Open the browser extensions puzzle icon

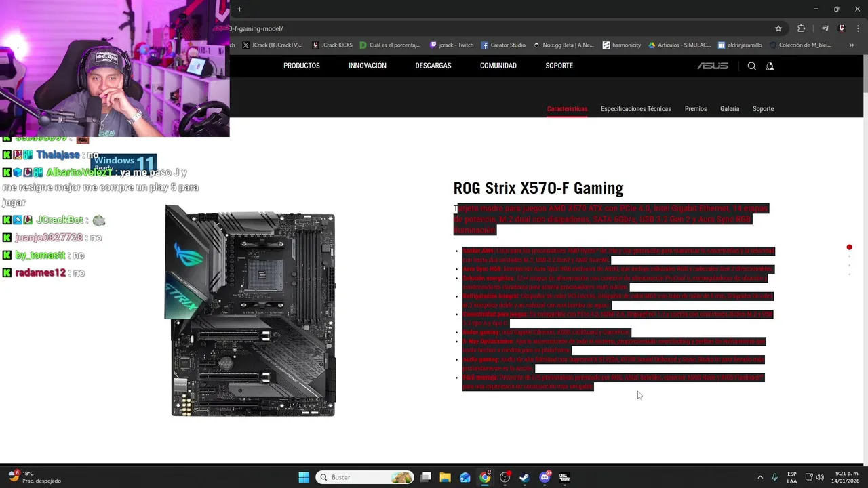coord(802,28)
